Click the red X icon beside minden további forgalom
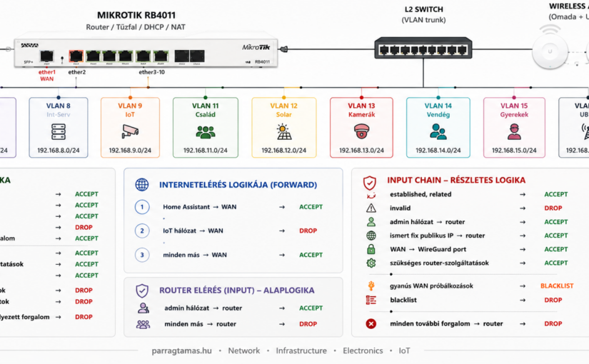This screenshot has height=364, width=589. pos(371,323)
